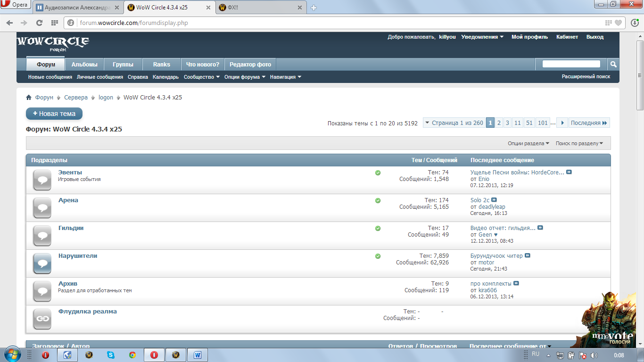Image resolution: width=644 pixels, height=362 pixels.
Task: Open the Личные сообщения link
Action: click(x=100, y=77)
